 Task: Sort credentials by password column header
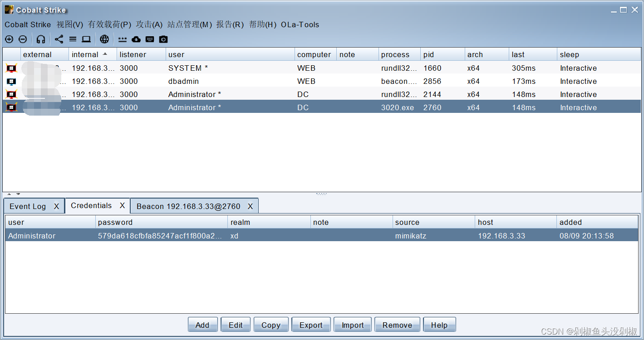[162, 222]
